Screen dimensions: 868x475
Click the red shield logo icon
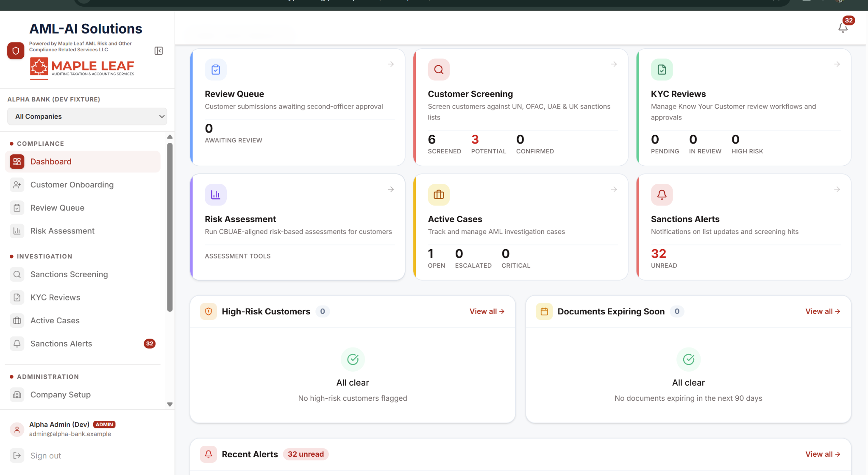click(16, 51)
